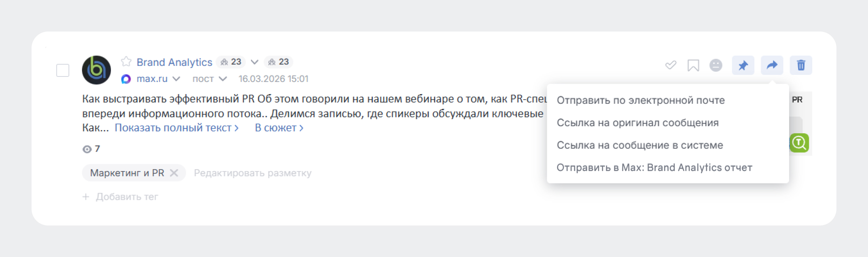Image resolution: width=868 pixels, height=257 pixels.
Task: Click the max.ru platform icon
Action: (126, 79)
